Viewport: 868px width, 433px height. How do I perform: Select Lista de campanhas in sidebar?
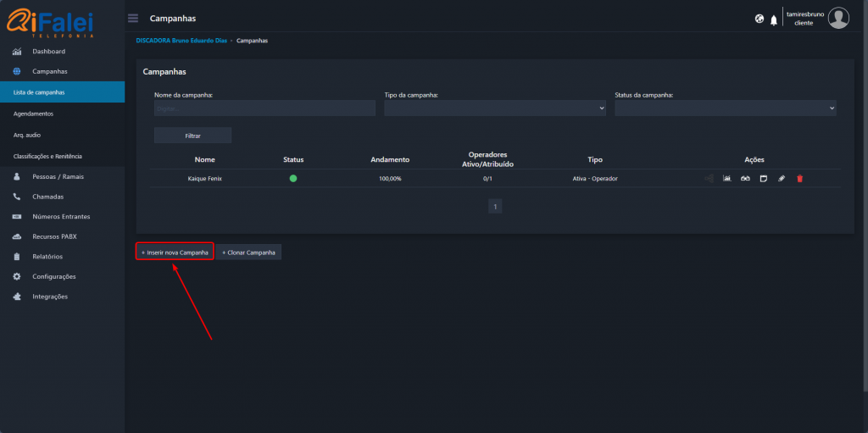click(x=62, y=92)
